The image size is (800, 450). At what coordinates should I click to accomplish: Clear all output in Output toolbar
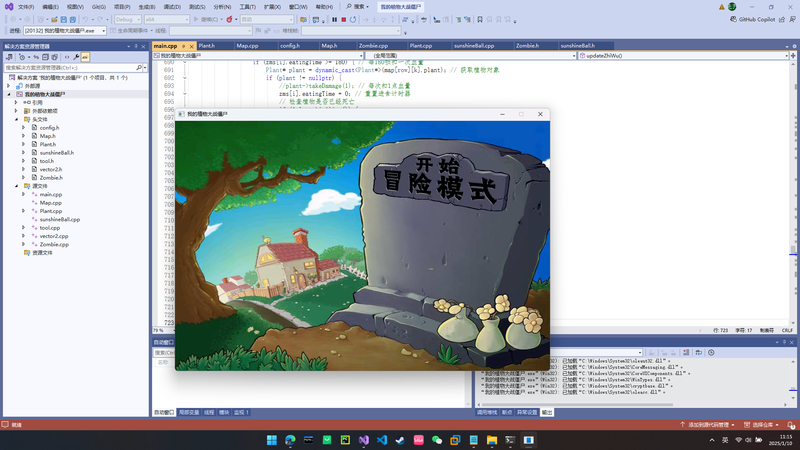click(686, 353)
